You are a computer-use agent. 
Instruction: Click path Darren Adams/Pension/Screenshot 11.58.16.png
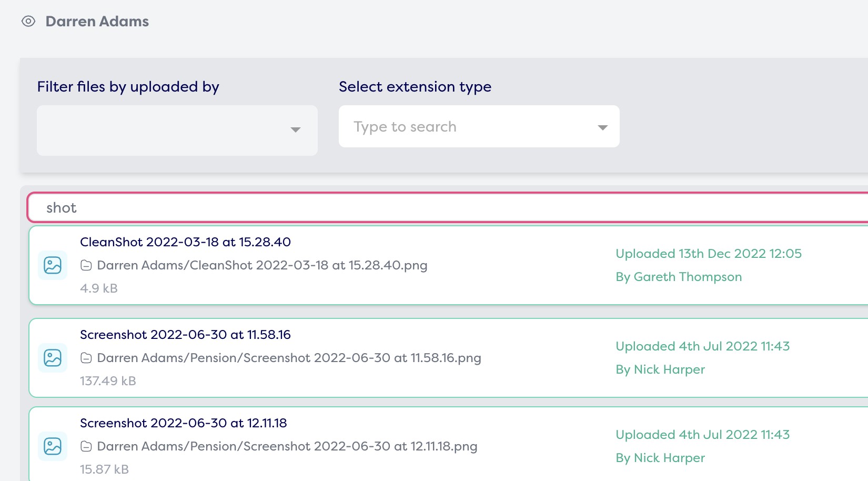coord(289,358)
